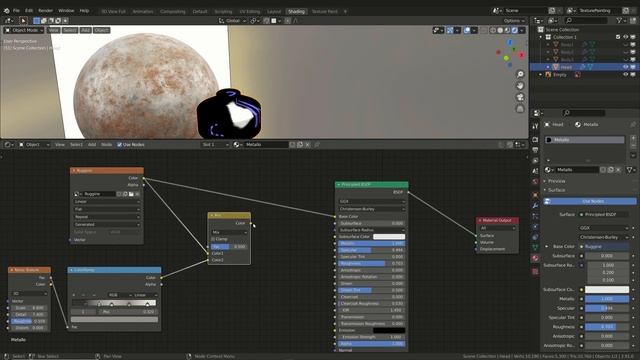Select the tweak select tool icon
The width and height of the screenshot is (640, 360).
pos(23,21)
